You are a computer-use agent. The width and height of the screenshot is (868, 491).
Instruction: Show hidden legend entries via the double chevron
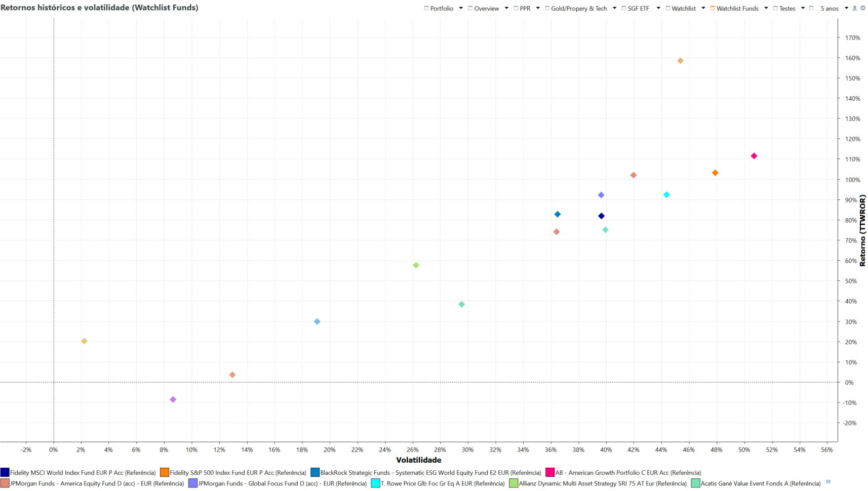828,482
